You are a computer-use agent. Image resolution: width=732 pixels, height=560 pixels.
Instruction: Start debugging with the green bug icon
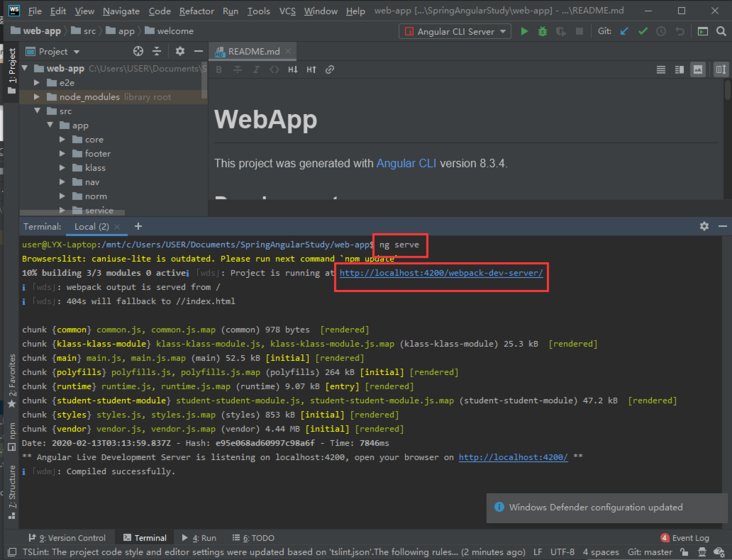(x=543, y=31)
